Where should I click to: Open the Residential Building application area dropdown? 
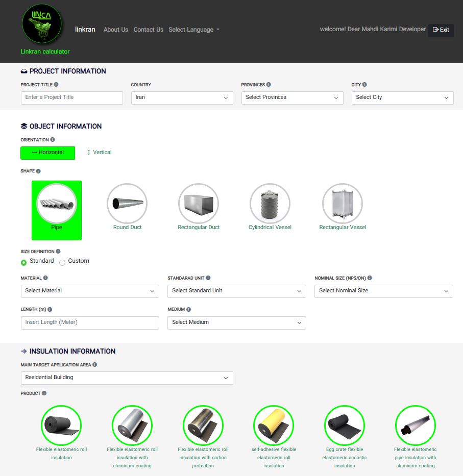127,378
